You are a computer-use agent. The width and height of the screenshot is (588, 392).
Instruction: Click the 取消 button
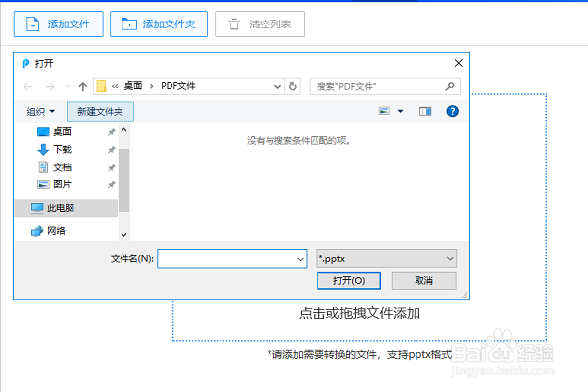pos(424,281)
